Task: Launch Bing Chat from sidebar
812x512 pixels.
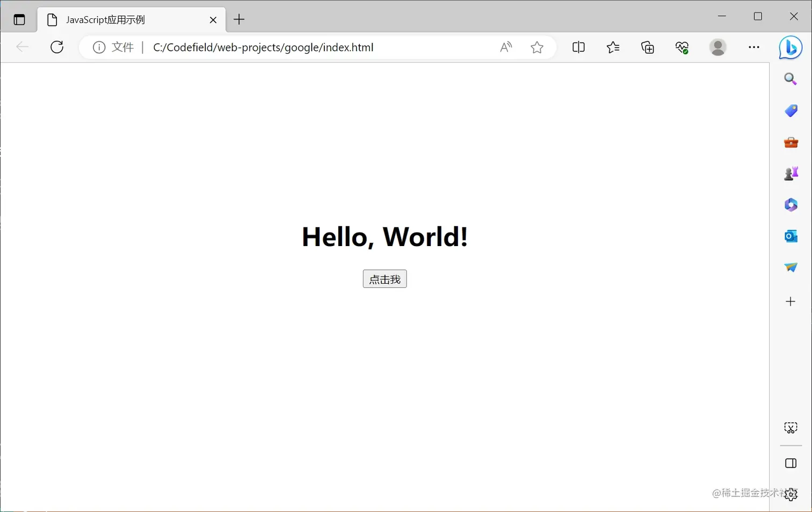Action: pos(791,48)
